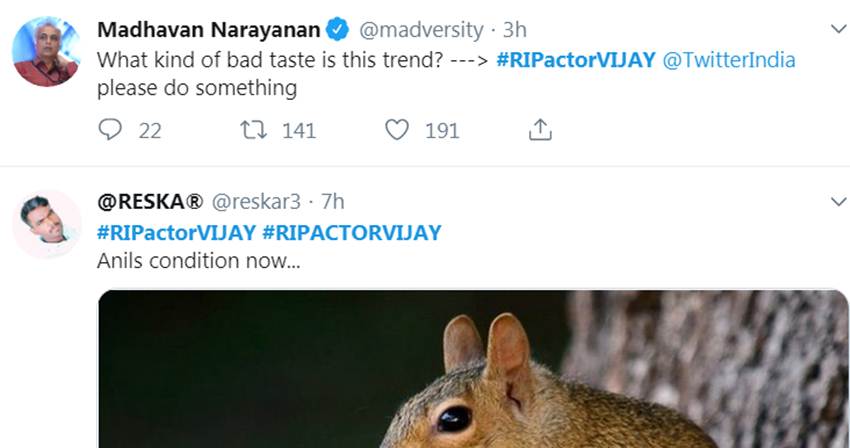Open #RIPactorVIJAY hashtag in Madhavan's tweet
Viewport: 850px width, 448px height.
[x=575, y=59]
